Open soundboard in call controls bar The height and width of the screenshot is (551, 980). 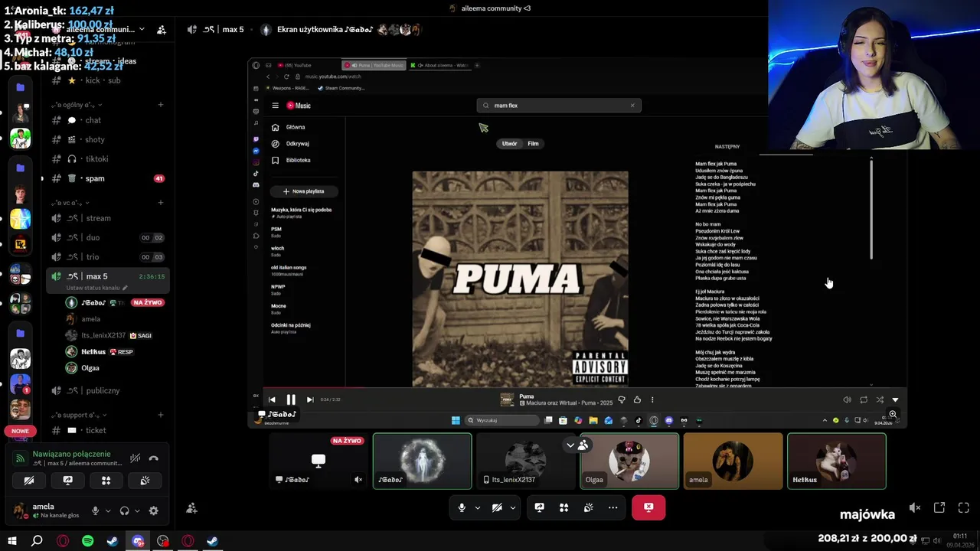tap(588, 507)
